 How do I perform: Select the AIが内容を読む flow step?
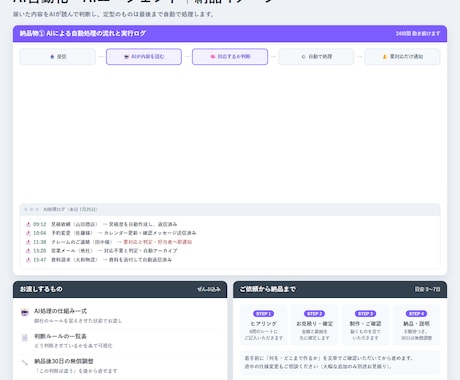click(x=144, y=57)
